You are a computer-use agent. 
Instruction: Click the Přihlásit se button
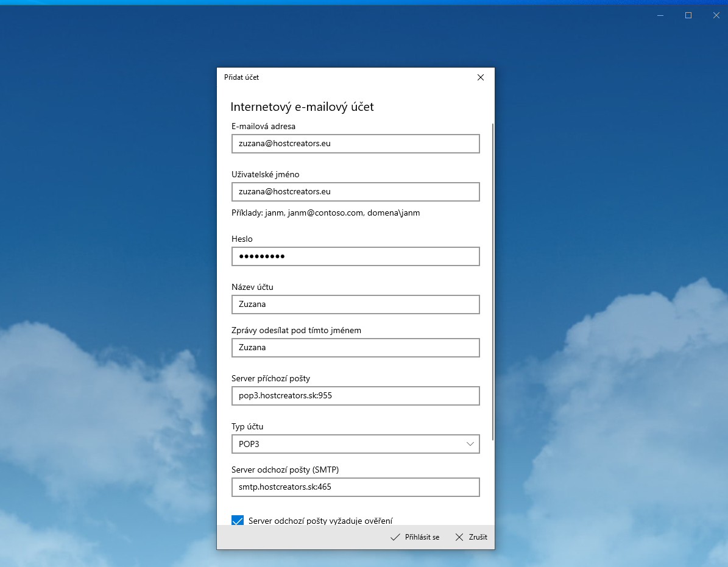[415, 537]
